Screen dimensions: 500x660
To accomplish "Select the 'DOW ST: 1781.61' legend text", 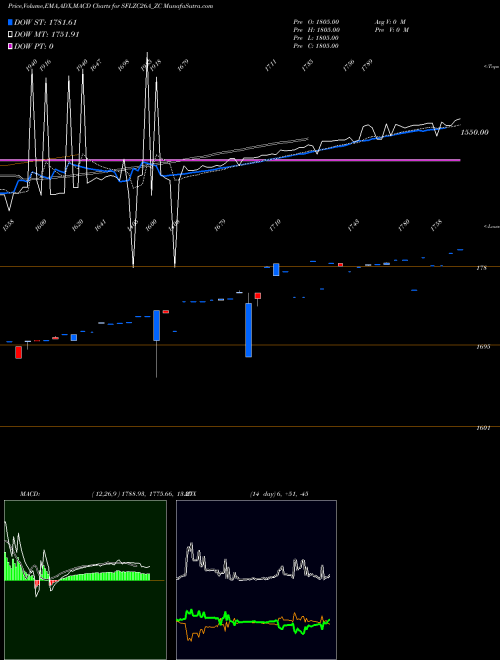I will click(x=45, y=22).
